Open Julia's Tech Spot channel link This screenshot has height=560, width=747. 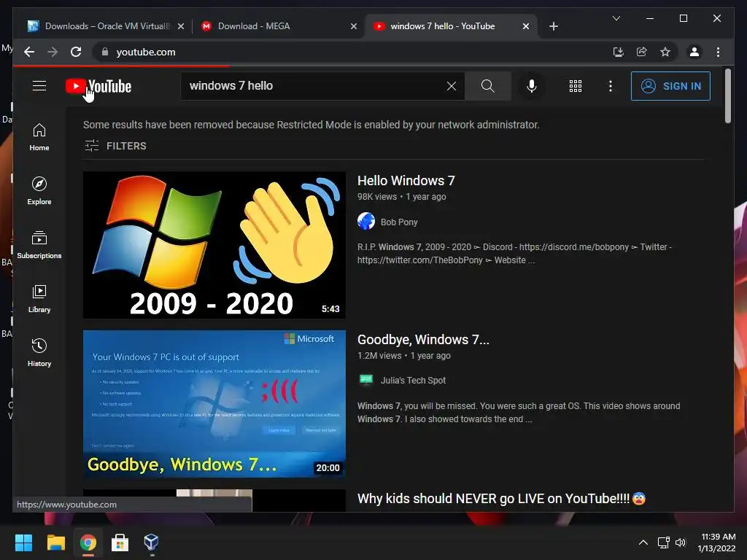[413, 381]
